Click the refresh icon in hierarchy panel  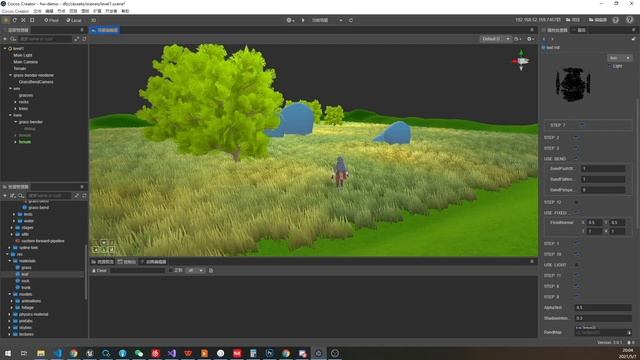click(x=84, y=39)
